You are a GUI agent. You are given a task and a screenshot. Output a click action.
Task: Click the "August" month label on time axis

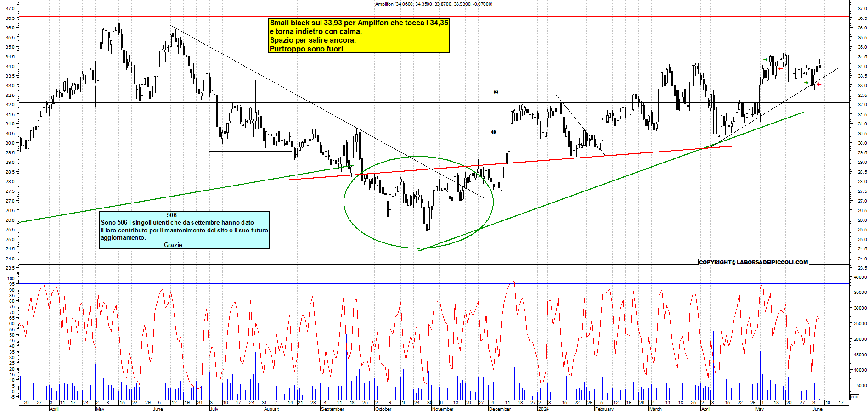coord(271,409)
